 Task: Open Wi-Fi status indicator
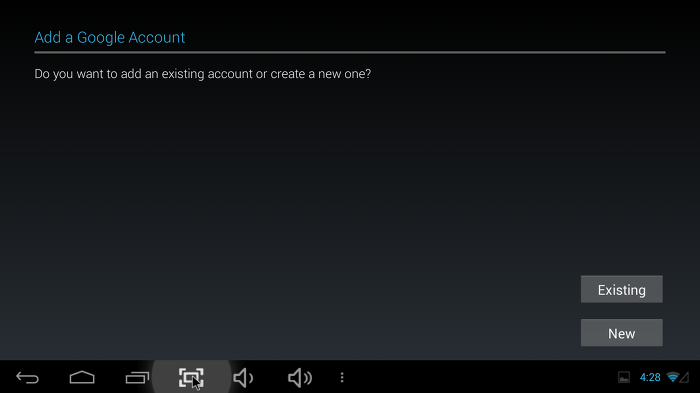tap(673, 377)
